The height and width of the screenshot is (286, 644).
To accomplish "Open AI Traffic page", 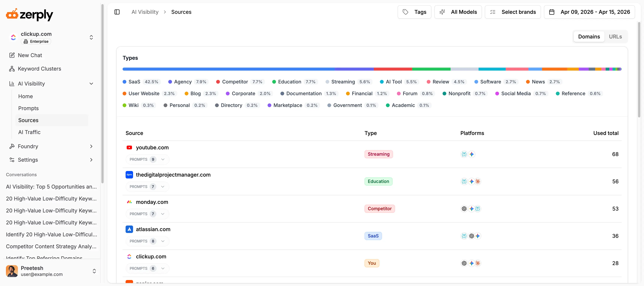I will [29, 132].
